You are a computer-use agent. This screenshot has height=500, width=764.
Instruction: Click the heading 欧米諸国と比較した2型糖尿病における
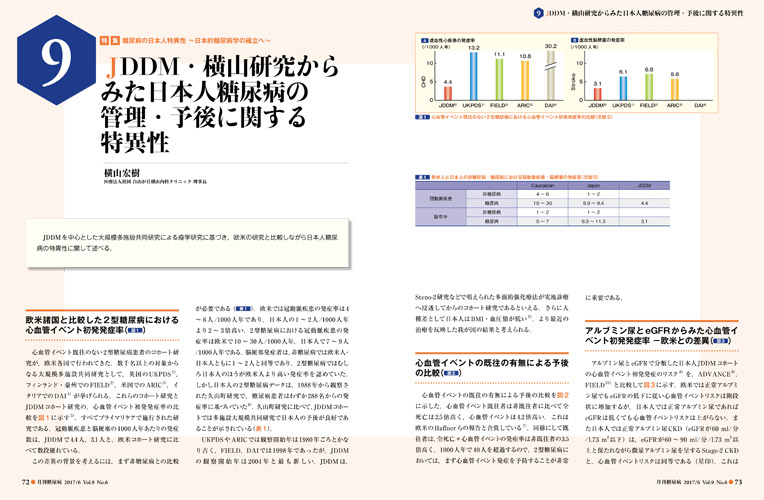tap(102, 325)
